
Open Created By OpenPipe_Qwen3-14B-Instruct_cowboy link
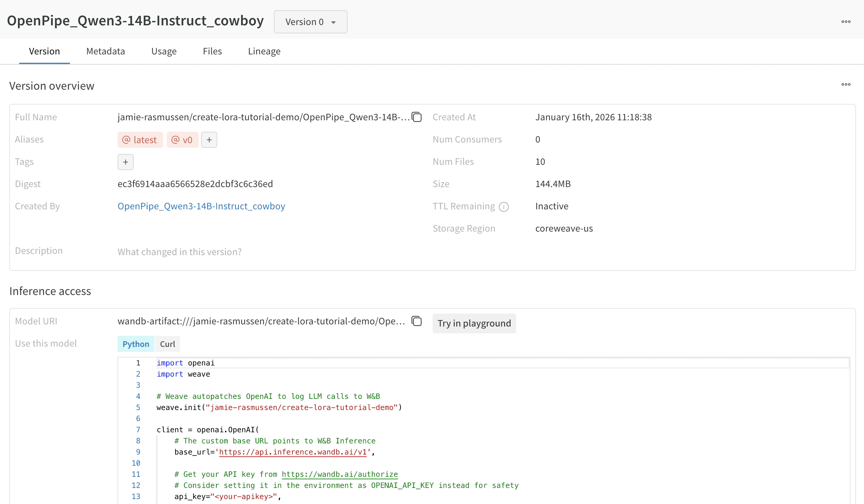pyautogui.click(x=201, y=206)
